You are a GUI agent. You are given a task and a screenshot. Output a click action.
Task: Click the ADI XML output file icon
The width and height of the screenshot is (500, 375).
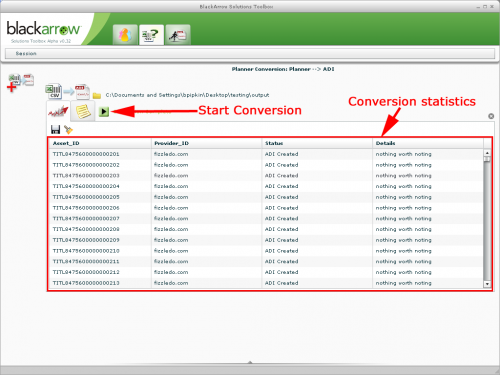click(82, 92)
